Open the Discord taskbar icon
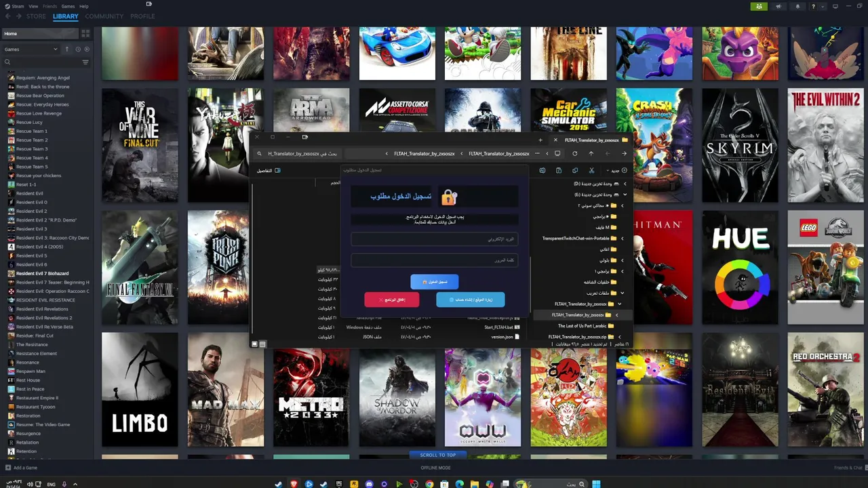The width and height of the screenshot is (868, 488). (370, 484)
